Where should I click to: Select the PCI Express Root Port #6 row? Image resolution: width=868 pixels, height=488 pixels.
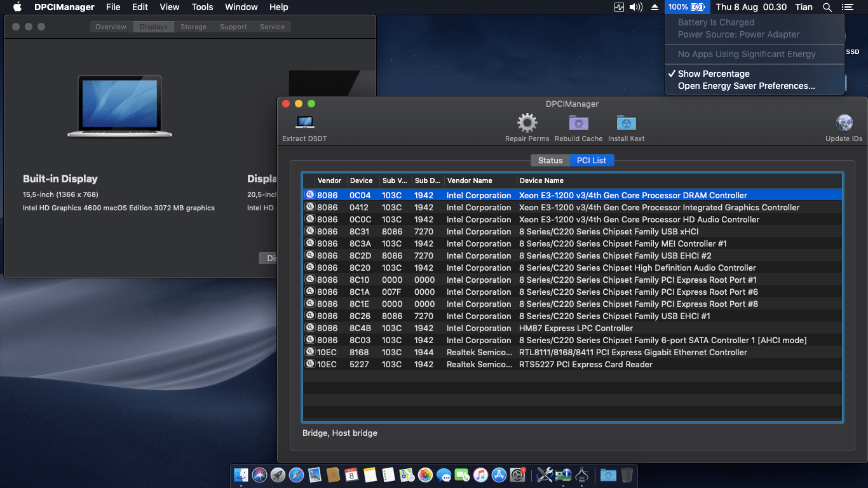point(573,292)
